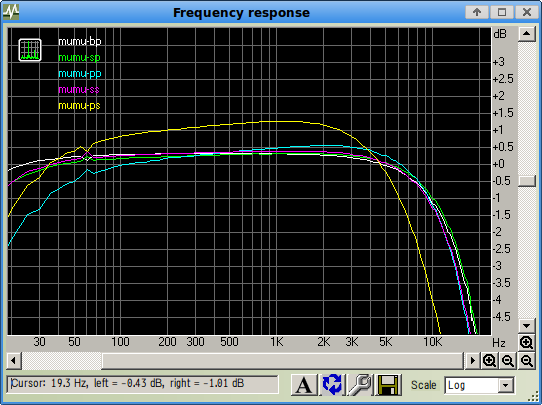This screenshot has height=405, width=542.
Task: Click the vertical scrollbar down arrow
Action: click(526, 326)
